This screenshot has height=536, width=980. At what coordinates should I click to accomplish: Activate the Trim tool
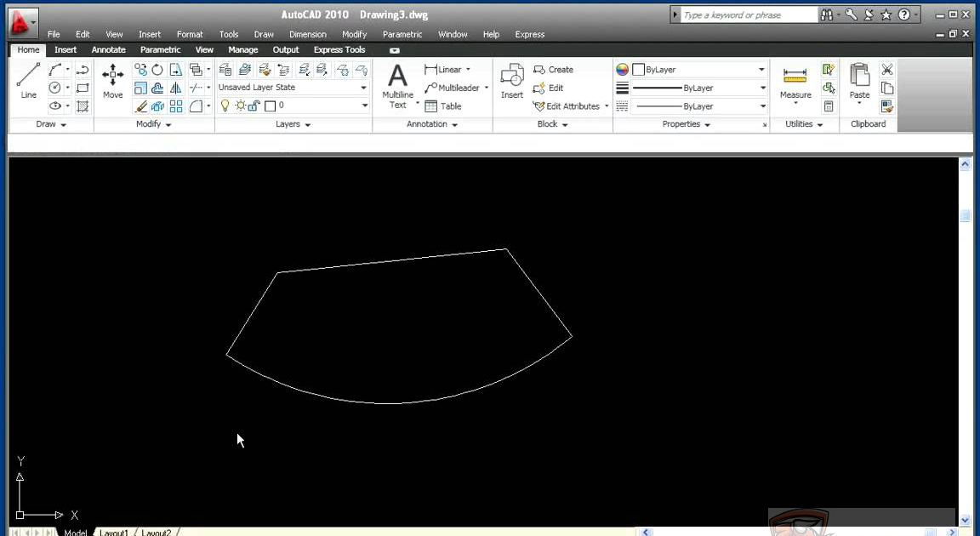(x=196, y=88)
